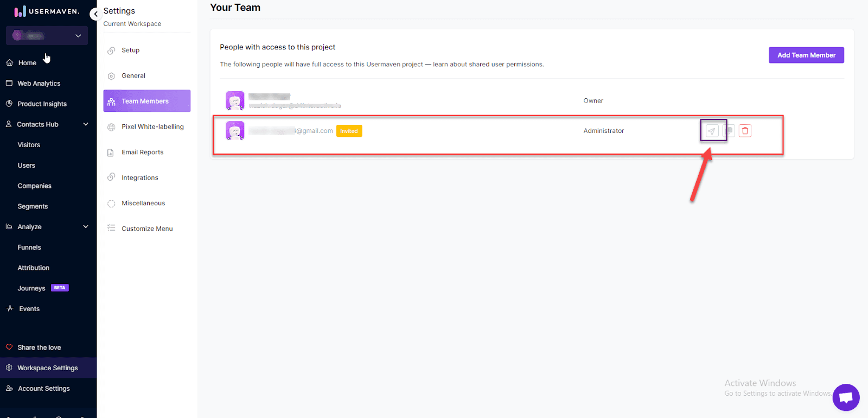Delete the invited administrator with trash icon
The height and width of the screenshot is (418, 868).
745,131
